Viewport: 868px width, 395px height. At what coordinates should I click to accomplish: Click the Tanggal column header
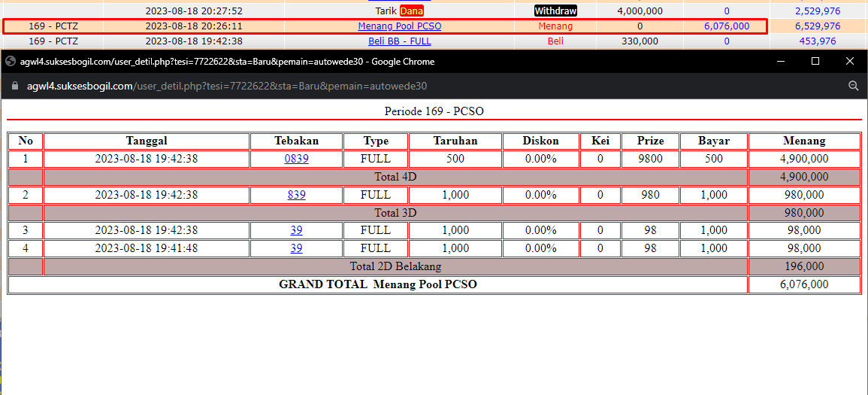tap(147, 141)
